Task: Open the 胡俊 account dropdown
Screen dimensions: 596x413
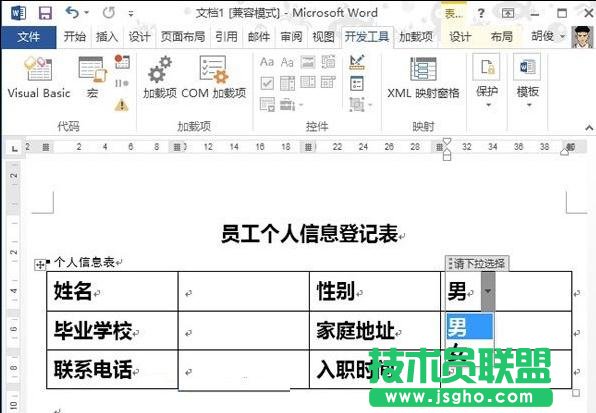Action: pyautogui.click(x=548, y=36)
